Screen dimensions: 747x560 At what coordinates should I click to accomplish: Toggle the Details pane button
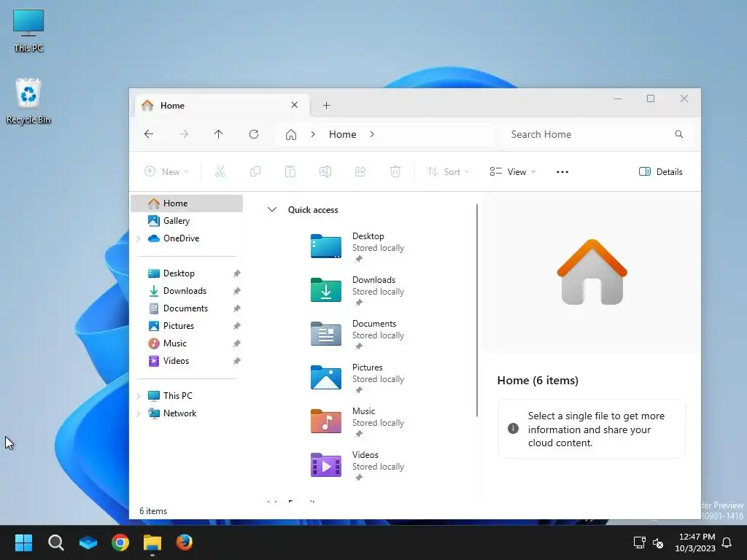(661, 172)
